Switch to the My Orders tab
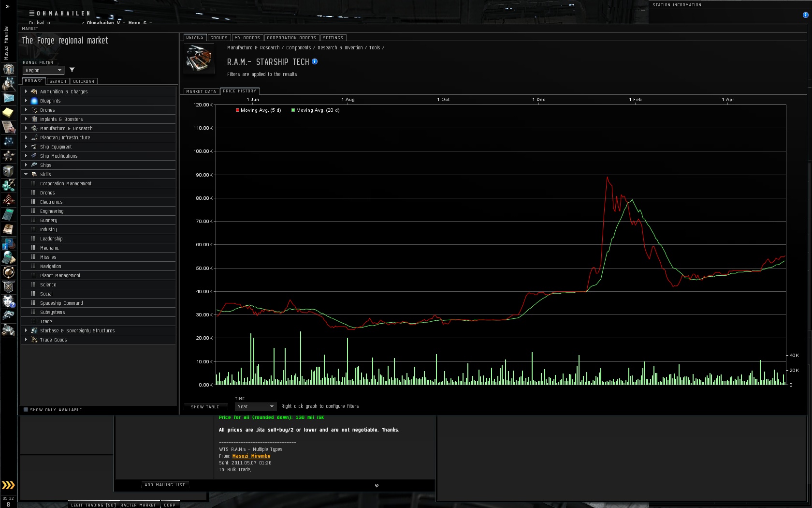The image size is (812, 508). pyautogui.click(x=247, y=38)
